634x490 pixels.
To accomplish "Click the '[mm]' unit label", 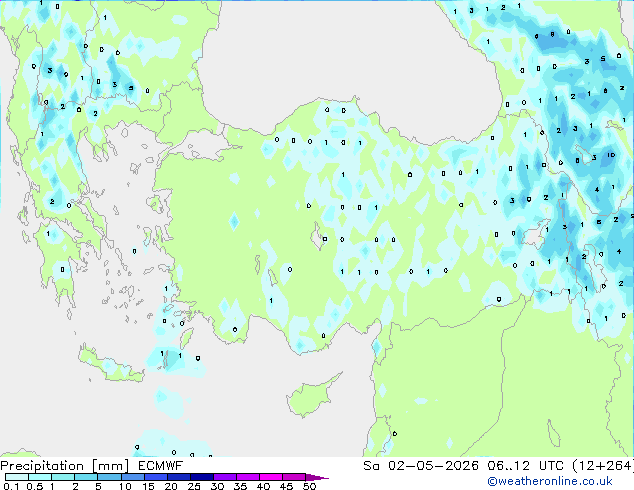I will pyautogui.click(x=111, y=466).
